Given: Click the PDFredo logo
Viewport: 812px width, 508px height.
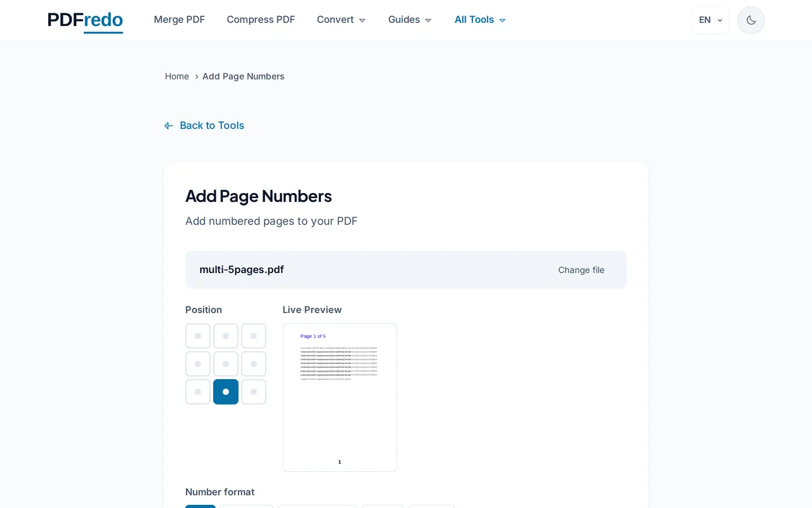Looking at the screenshot, I should coord(85,20).
